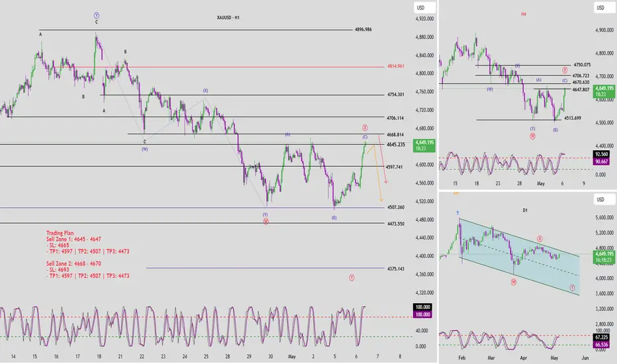Open the USD currency selector on H1 chart
The image size is (617, 364).
424,7
